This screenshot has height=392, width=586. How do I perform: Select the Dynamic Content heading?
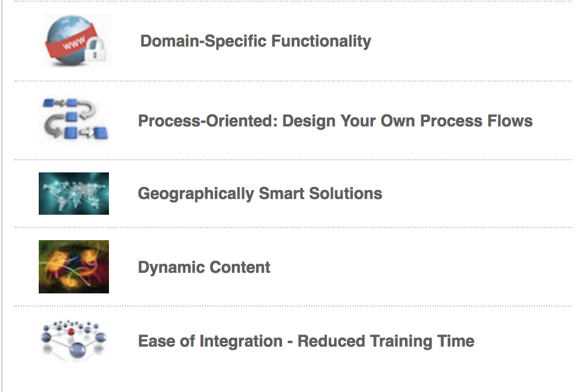204,267
